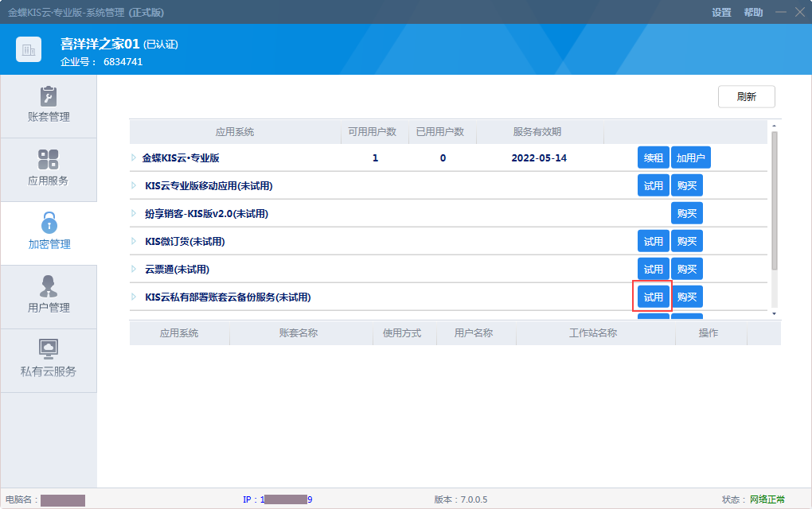Click the 2022-05-14 service expiry date
This screenshot has height=509, width=812.
[x=539, y=158]
